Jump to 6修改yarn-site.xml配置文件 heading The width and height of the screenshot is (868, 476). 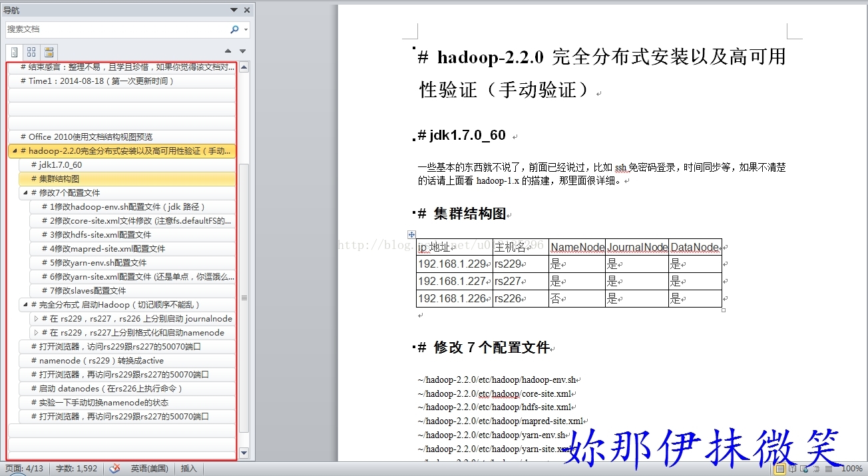pyautogui.click(x=132, y=276)
